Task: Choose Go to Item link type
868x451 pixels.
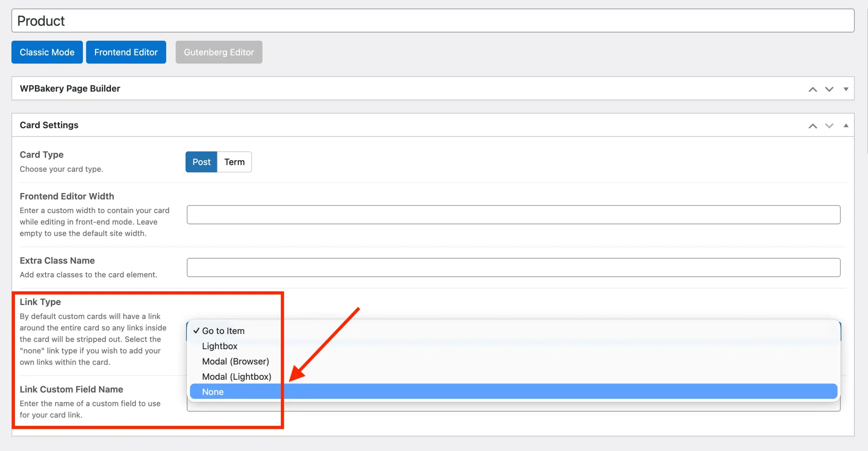Action: click(x=223, y=331)
